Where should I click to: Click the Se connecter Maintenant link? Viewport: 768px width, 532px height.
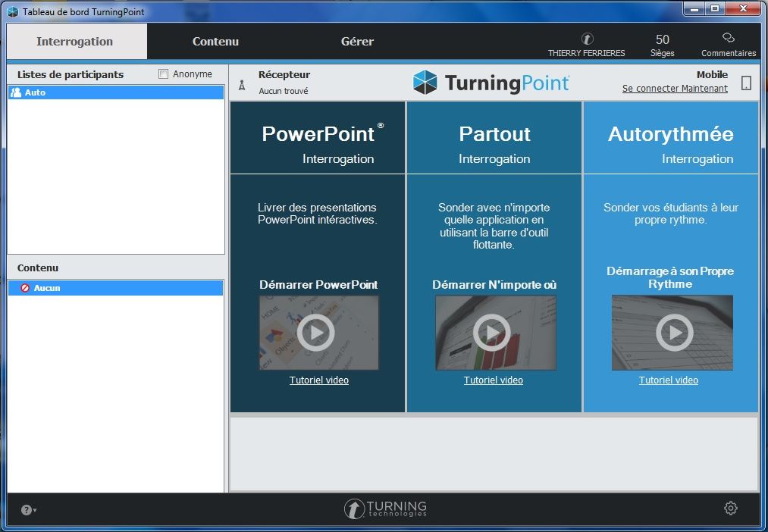click(675, 89)
